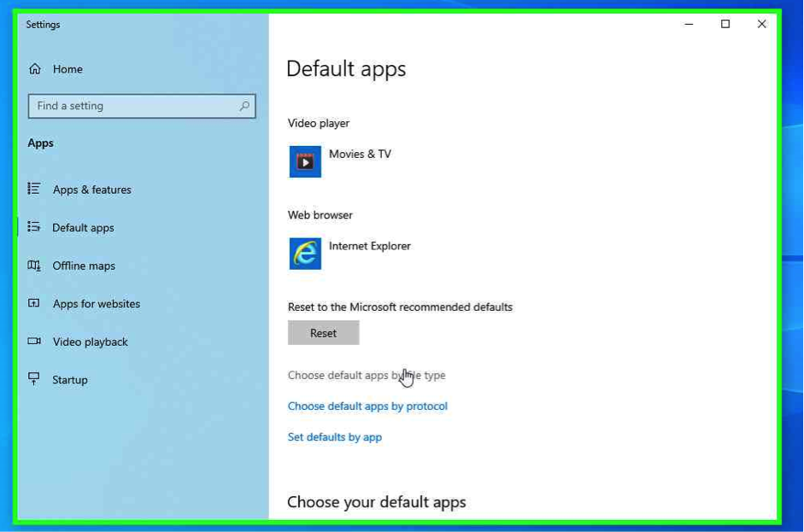804x532 pixels.
Task: Click the Apps for websites icon
Action: pos(34,303)
